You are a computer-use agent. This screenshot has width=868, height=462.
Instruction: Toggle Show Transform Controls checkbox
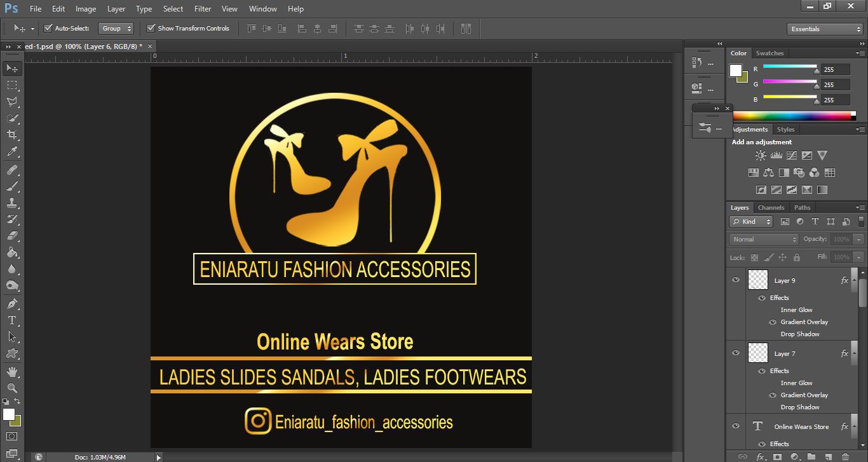151,28
